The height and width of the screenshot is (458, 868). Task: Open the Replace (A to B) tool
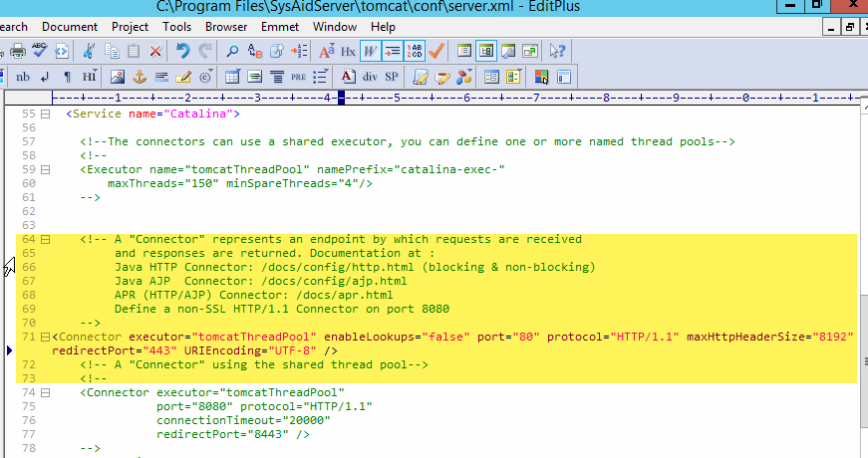tap(255, 51)
